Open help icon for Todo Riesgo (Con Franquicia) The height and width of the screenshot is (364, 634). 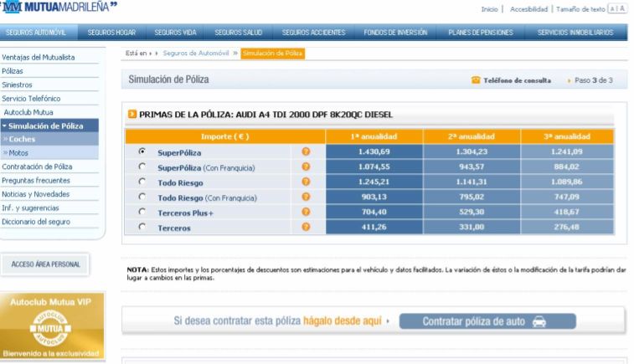coord(306,197)
